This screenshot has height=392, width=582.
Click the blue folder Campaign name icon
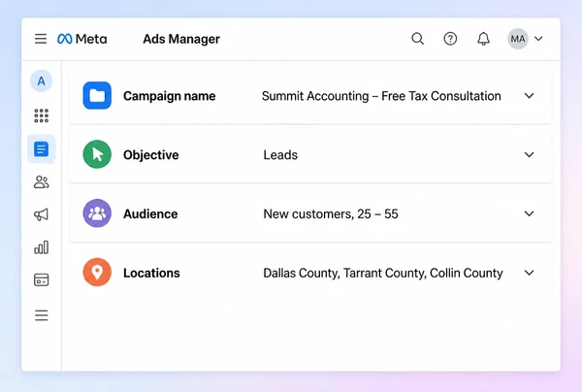tap(97, 95)
